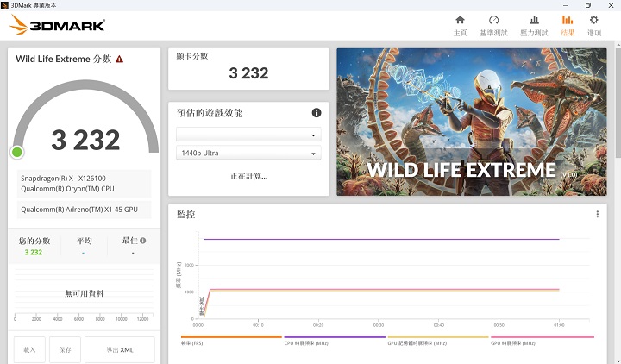
Task: Click the Save (保存) button
Action: tap(65, 349)
